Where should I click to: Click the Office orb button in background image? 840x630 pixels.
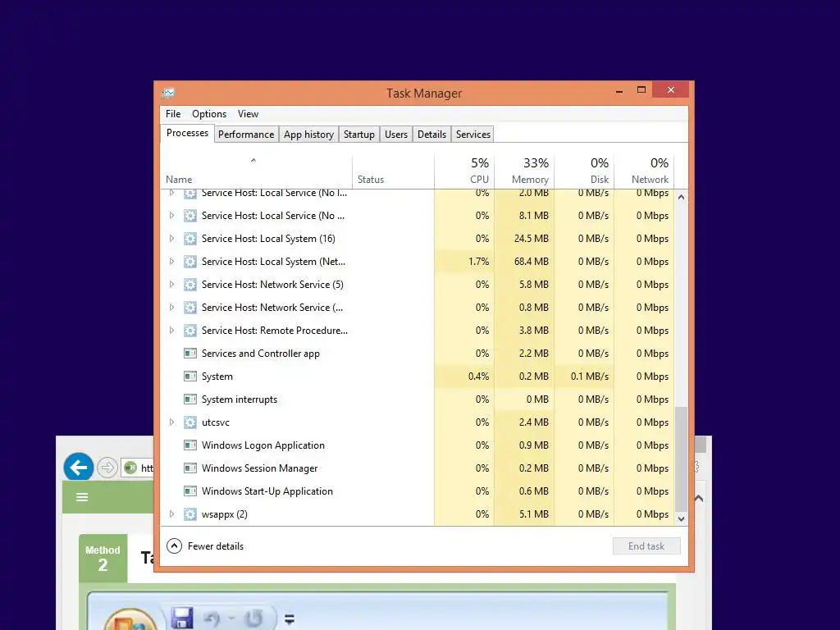point(130,620)
